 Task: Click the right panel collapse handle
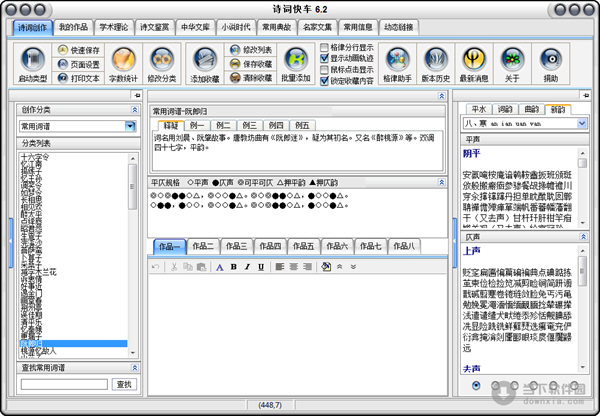454,242
